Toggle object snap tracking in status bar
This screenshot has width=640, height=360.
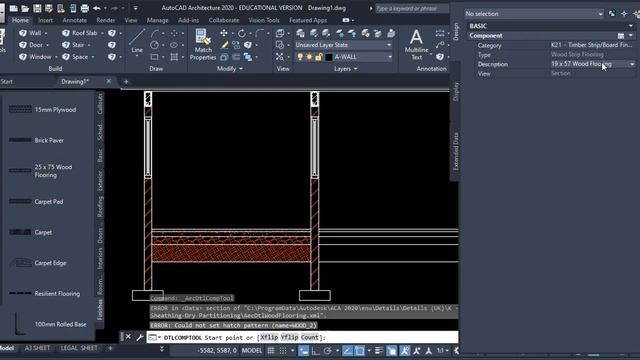click(347, 350)
